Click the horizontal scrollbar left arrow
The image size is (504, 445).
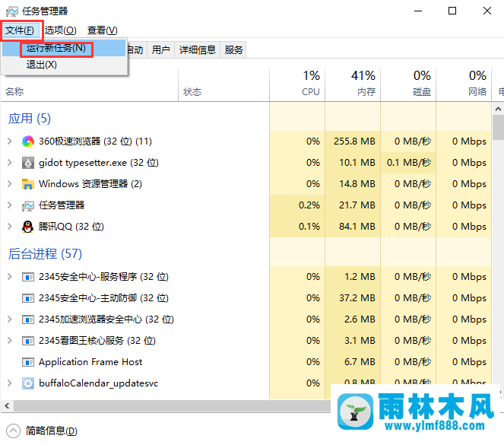coord(7,405)
